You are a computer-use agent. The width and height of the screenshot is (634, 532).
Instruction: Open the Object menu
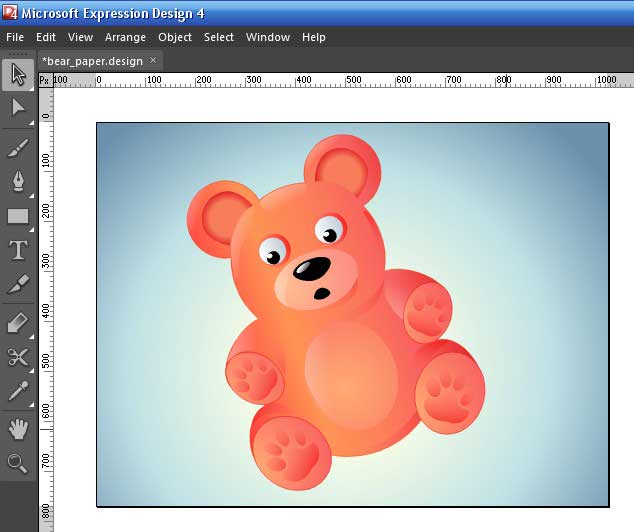175,37
